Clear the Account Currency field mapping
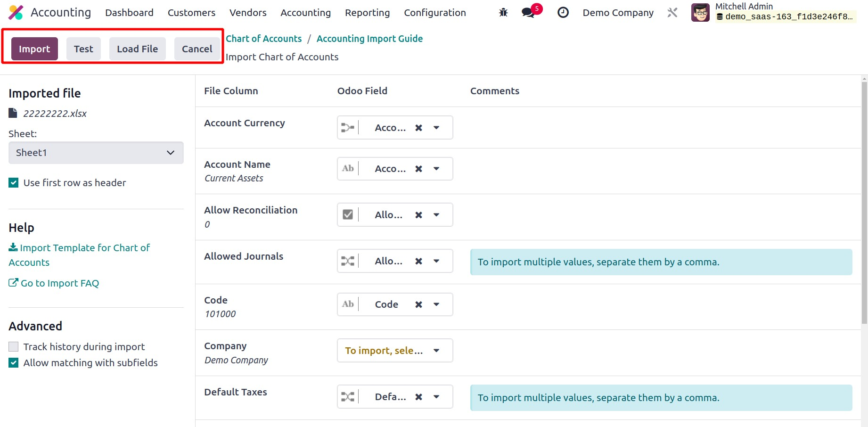The height and width of the screenshot is (427, 868). pos(418,128)
